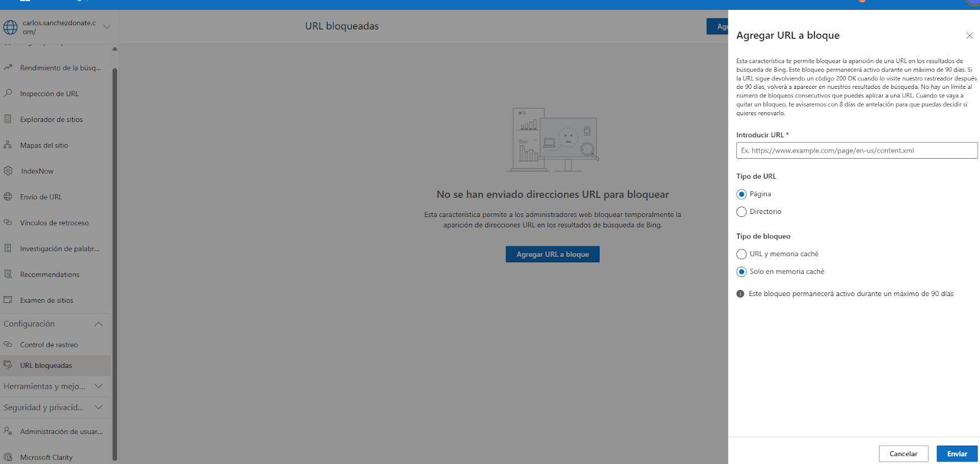
Task: Focus the Introducir URL text field
Action: coord(856,151)
